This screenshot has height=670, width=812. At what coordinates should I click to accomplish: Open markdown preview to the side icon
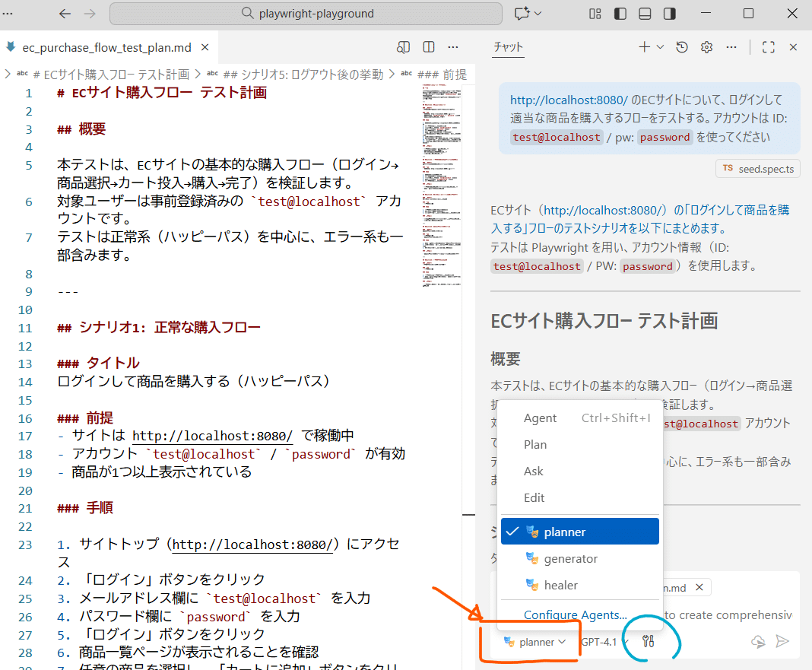click(404, 47)
